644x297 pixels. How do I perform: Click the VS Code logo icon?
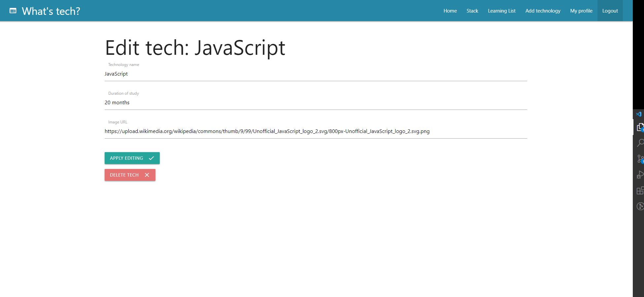tap(639, 114)
